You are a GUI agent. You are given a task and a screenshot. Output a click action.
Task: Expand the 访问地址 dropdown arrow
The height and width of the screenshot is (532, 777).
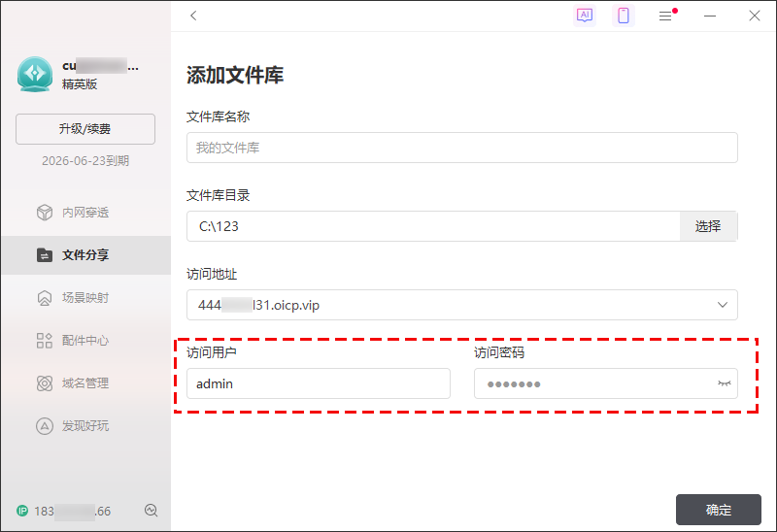[722, 305]
